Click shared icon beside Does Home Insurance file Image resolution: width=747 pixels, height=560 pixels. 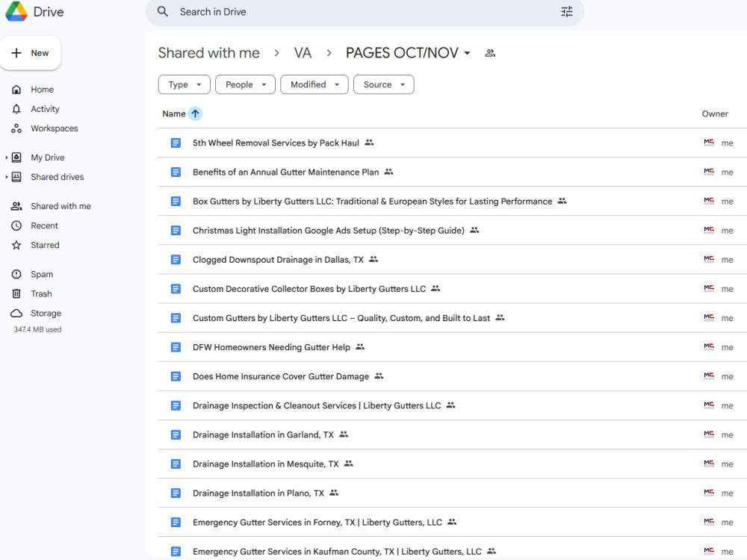coord(379,376)
